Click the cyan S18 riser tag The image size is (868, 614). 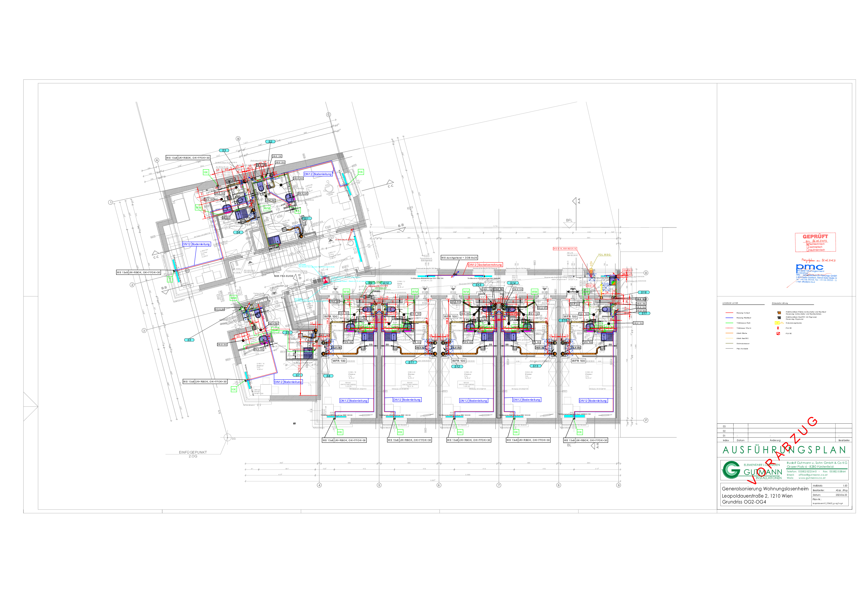point(644,292)
